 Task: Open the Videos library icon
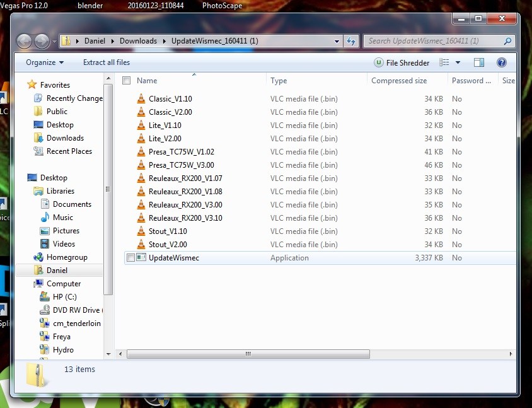click(x=45, y=243)
